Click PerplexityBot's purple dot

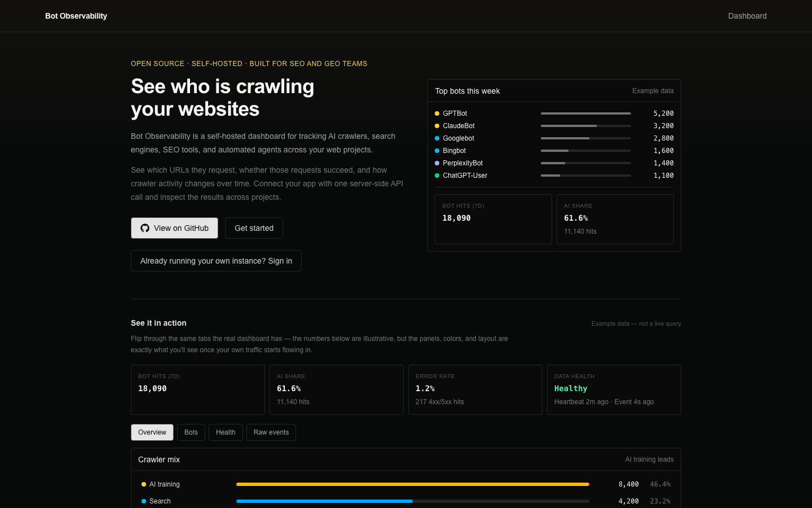point(437,163)
